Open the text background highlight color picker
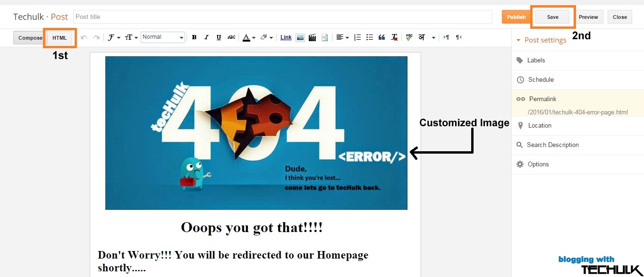This screenshot has height=277, width=644. click(x=267, y=37)
